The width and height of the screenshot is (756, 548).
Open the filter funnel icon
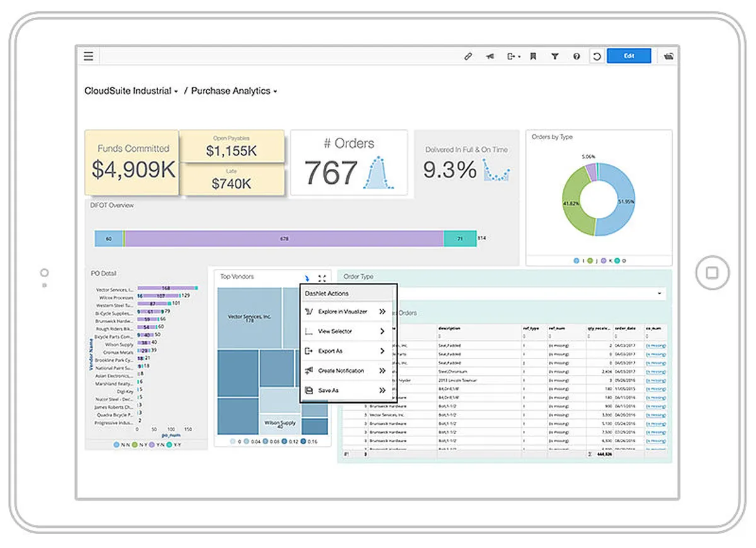(x=555, y=56)
